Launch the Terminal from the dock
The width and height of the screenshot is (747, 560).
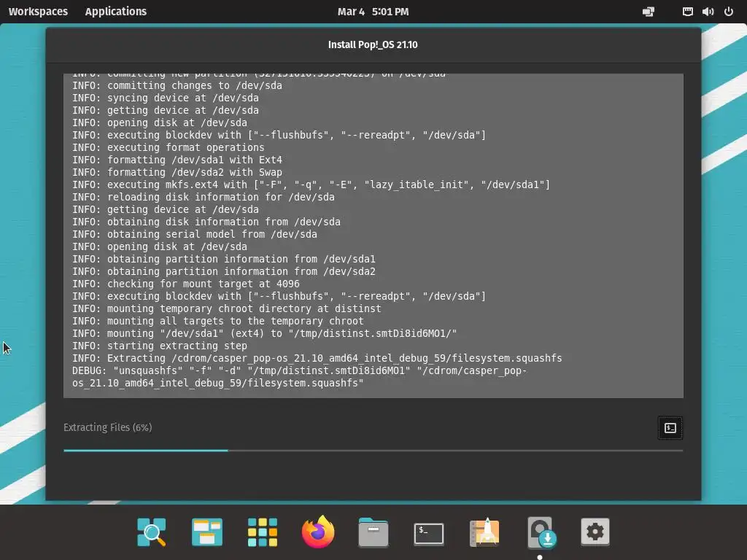tap(429, 533)
